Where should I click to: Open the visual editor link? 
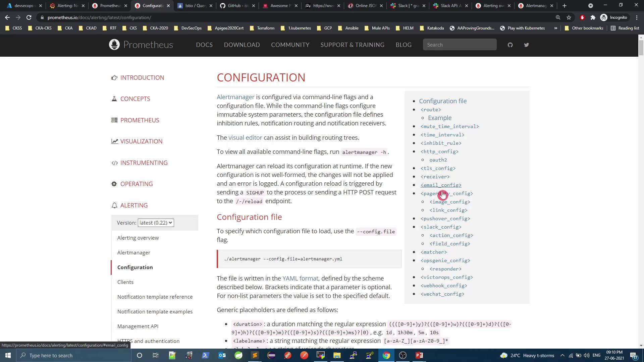tap(245, 138)
